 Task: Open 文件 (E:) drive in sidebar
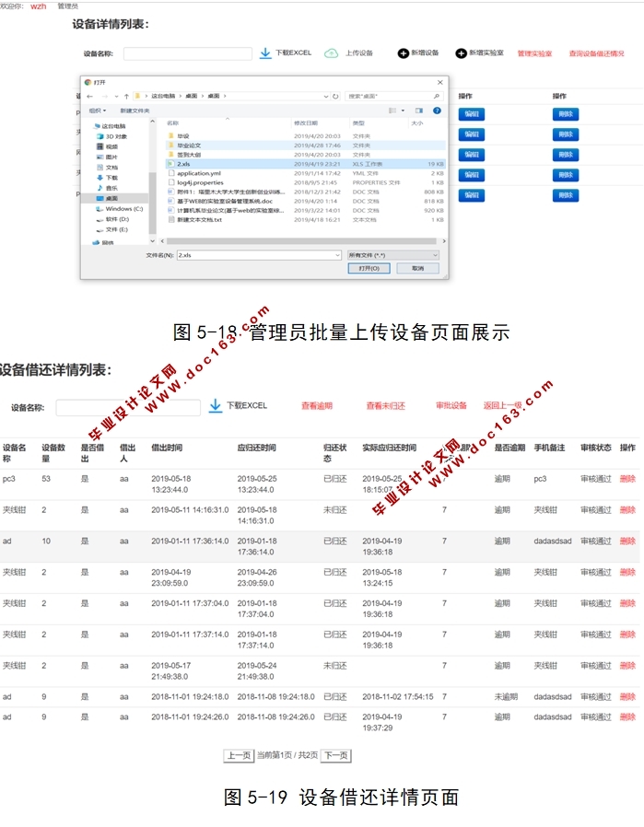tap(112, 229)
